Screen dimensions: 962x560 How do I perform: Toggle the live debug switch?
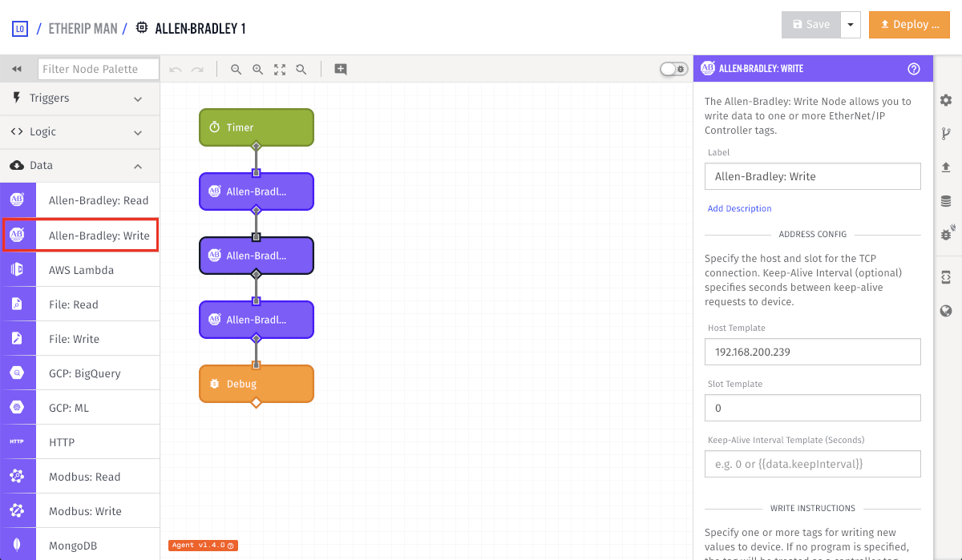[x=673, y=69]
